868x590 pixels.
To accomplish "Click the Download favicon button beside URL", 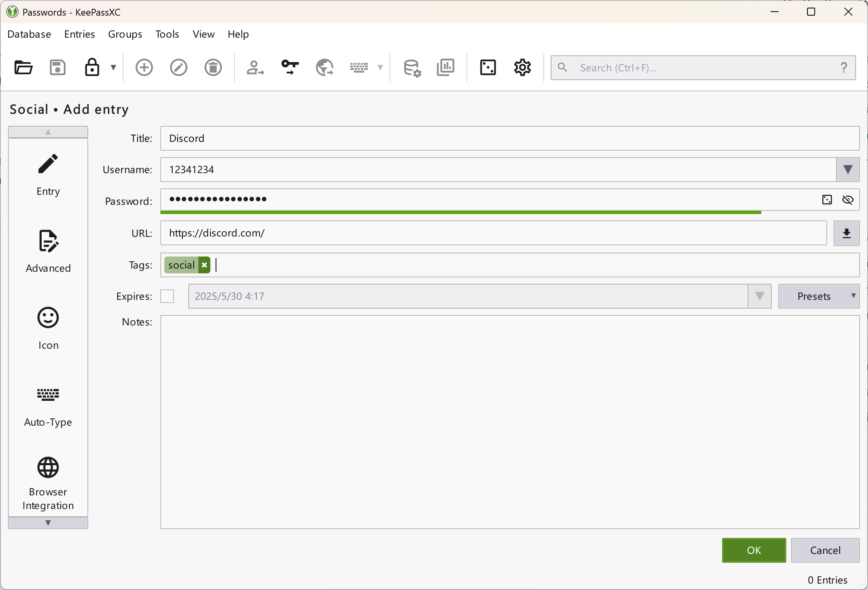I will coord(846,233).
